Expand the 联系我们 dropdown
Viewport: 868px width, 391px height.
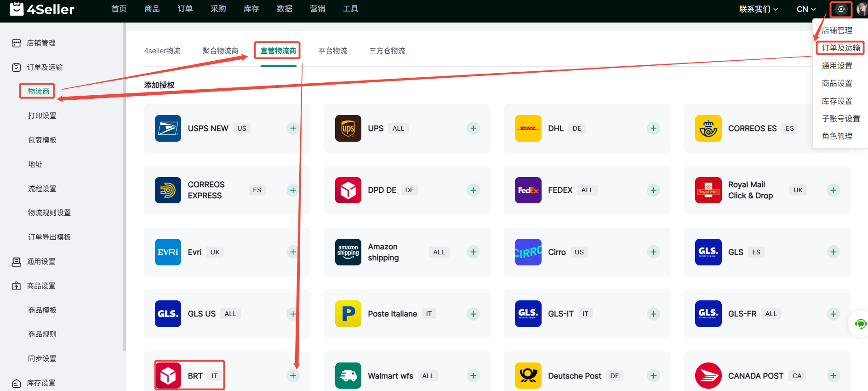[x=759, y=9]
